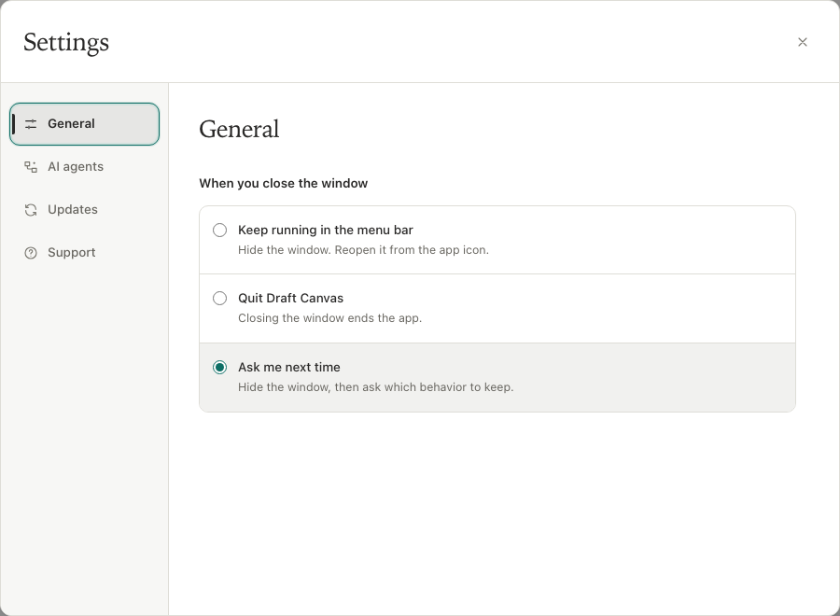Click the AI agents icon in sidebar
840x616 pixels.
click(x=31, y=166)
